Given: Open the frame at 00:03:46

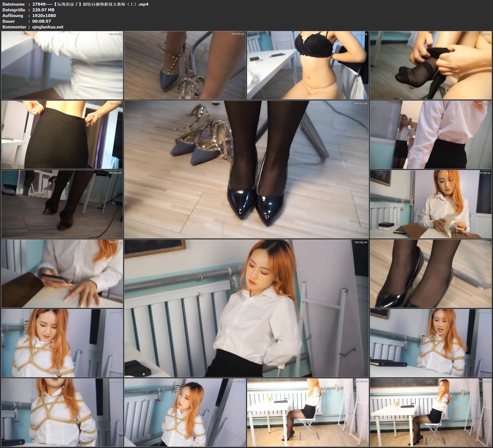Looking at the screenshot, I should click(62, 204).
